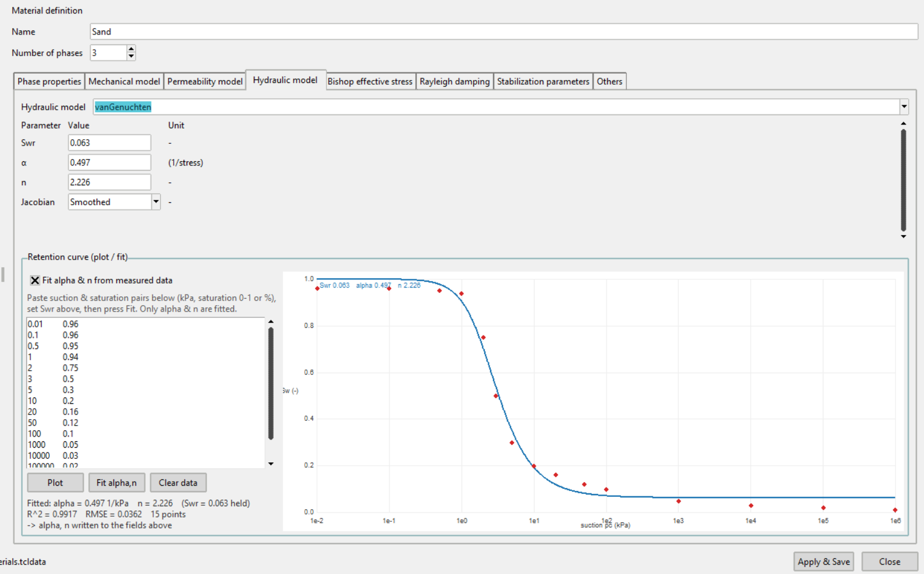This screenshot has width=924, height=574.
Task: Select the Permeability model tab
Action: pos(205,81)
